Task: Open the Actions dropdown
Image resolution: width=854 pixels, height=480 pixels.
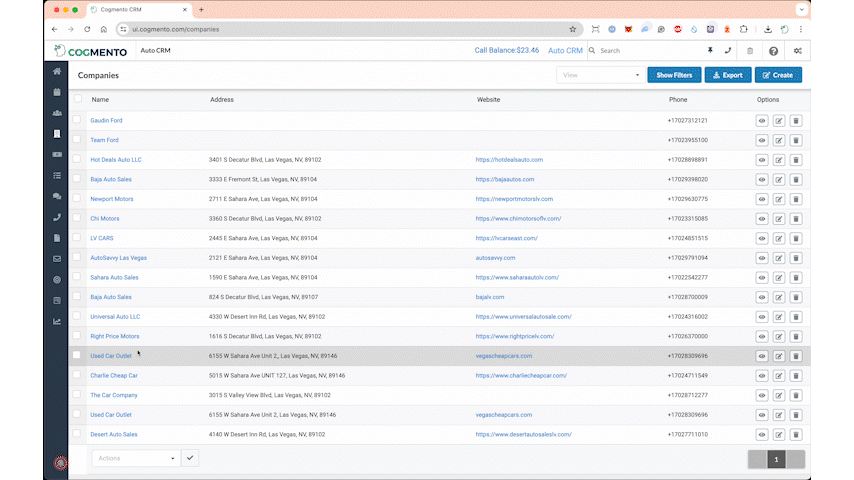Action: tap(136, 458)
